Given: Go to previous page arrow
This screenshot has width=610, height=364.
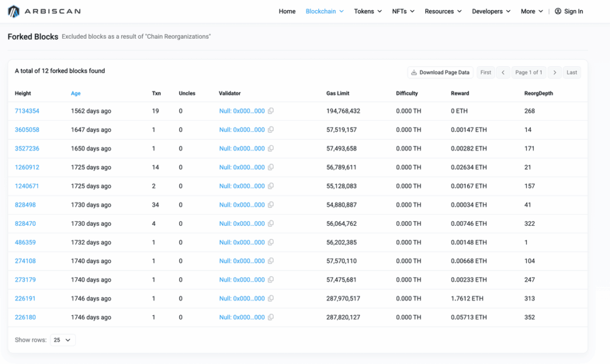Looking at the screenshot, I should pyautogui.click(x=503, y=72).
